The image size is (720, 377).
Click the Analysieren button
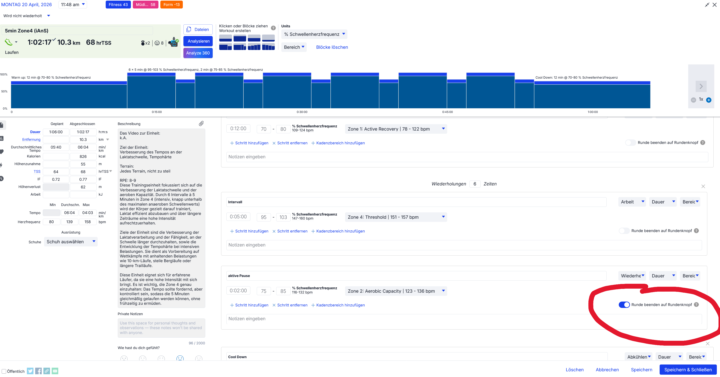coord(198,41)
